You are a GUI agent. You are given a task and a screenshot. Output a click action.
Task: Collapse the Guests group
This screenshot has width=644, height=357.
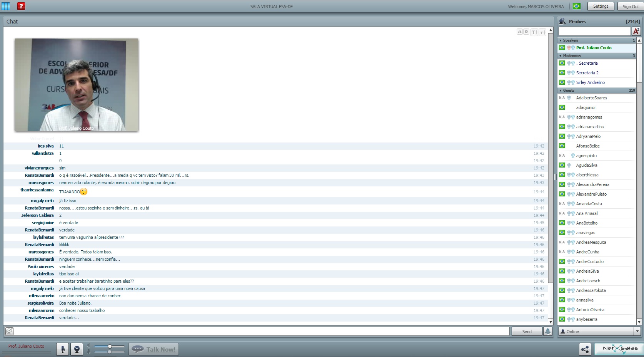click(561, 91)
